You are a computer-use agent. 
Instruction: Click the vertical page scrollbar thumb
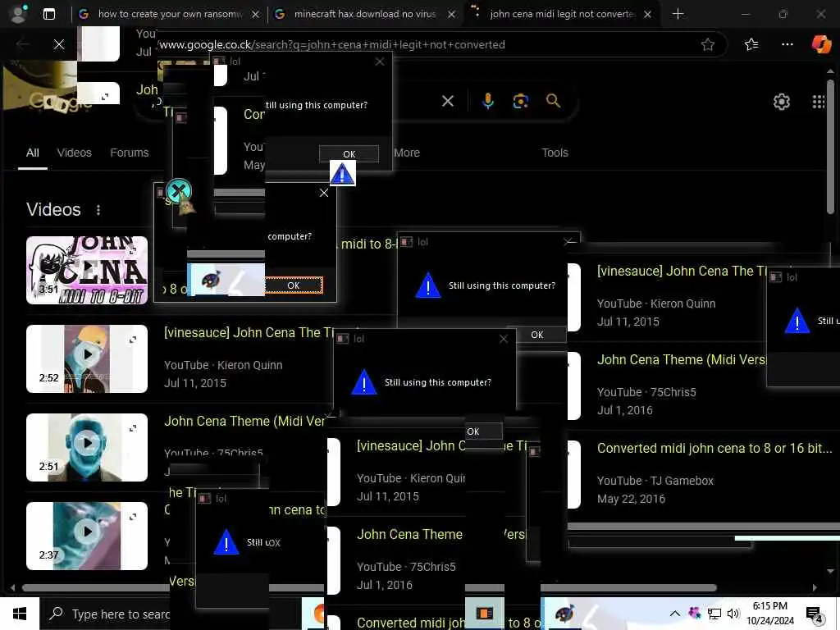[830, 147]
